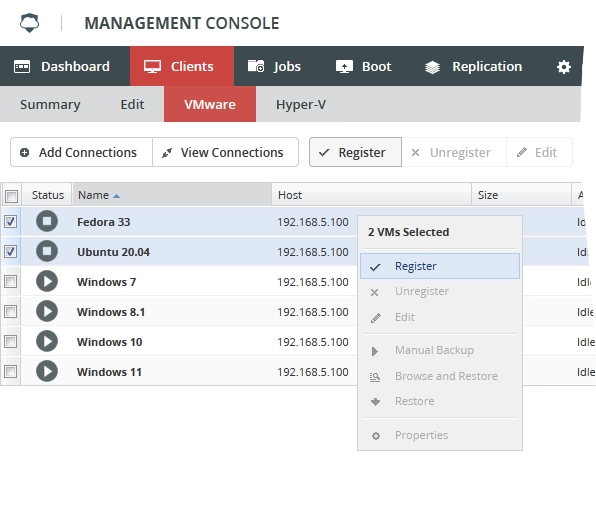Image resolution: width=596 pixels, height=516 pixels.
Task: Choose Edit from the context menu
Action: 440,317
